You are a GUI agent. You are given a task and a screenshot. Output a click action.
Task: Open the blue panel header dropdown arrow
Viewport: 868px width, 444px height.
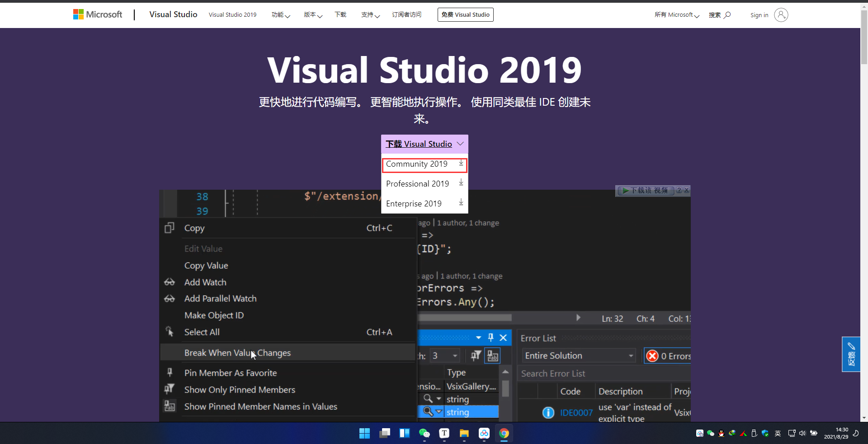[478, 337]
